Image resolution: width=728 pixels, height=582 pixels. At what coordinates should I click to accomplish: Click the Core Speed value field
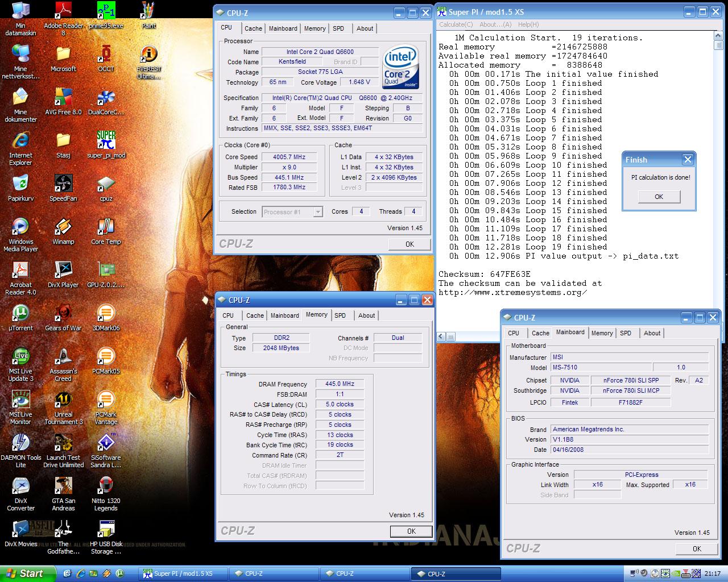(x=289, y=157)
